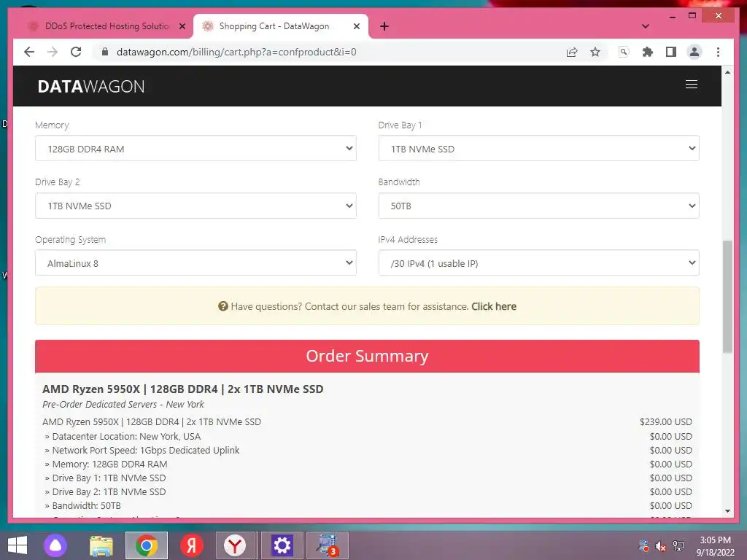
Task: Bookmark this page with the star icon
Action: (595, 52)
